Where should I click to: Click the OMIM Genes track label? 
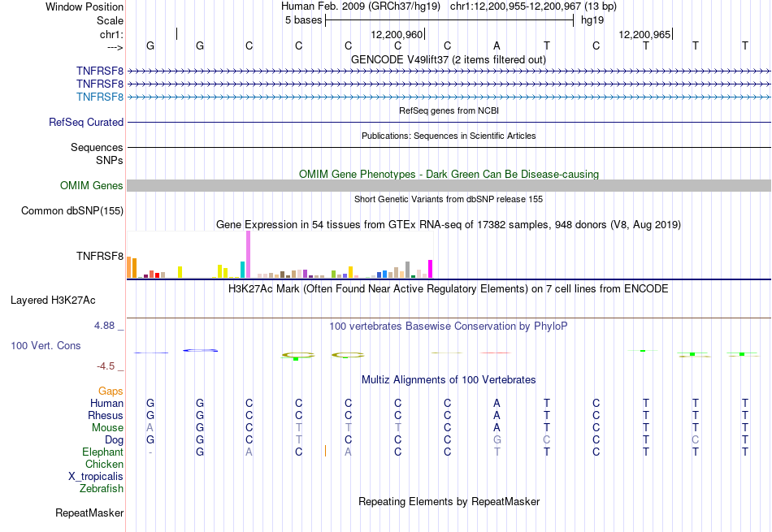coord(92,185)
